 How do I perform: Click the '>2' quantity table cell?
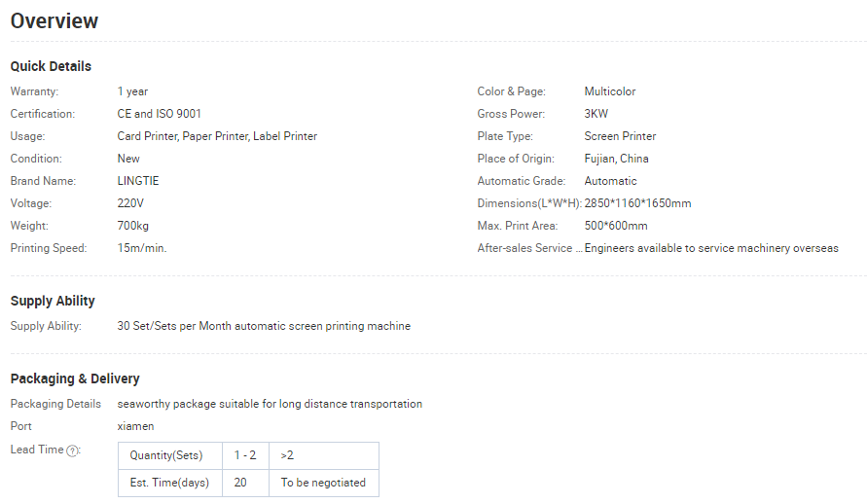click(x=324, y=455)
